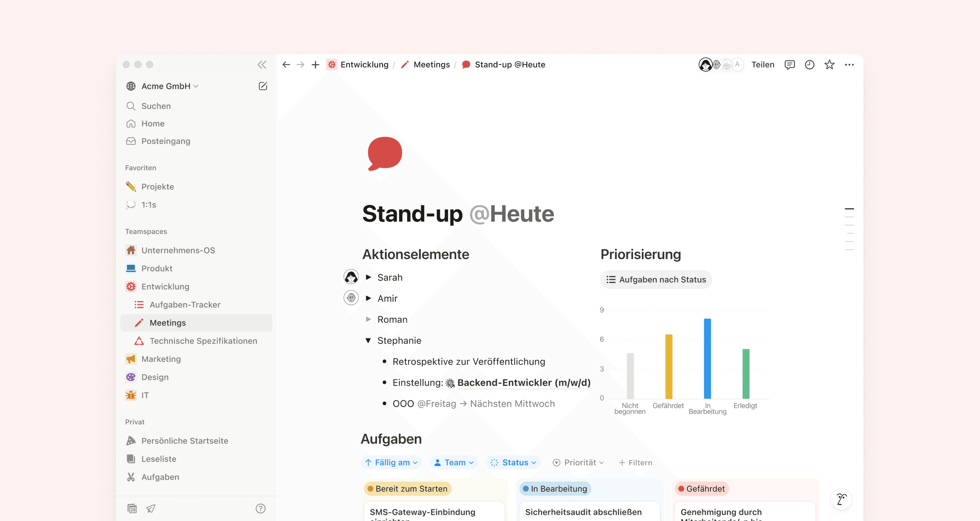Open Notion AI assistant floating button
This screenshot has height=521, width=980.
[841, 499]
